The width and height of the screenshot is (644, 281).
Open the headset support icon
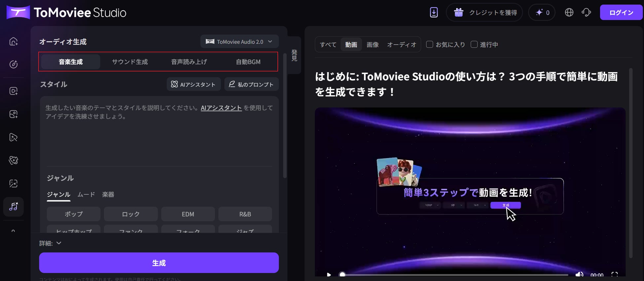click(x=586, y=13)
